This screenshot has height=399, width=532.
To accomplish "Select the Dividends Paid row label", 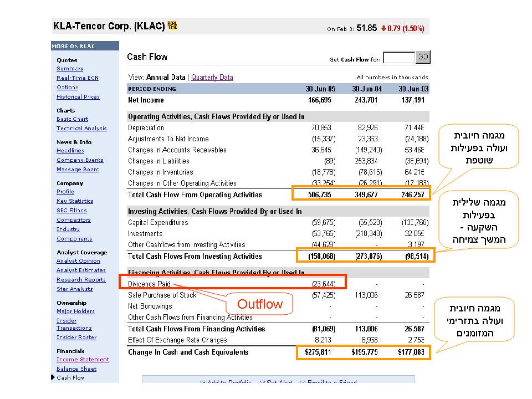I will coord(149,284).
